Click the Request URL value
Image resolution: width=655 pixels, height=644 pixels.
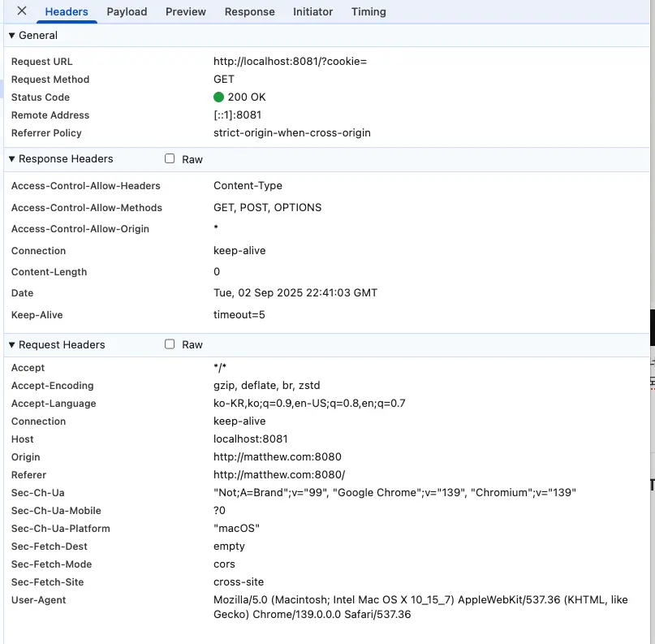point(290,62)
